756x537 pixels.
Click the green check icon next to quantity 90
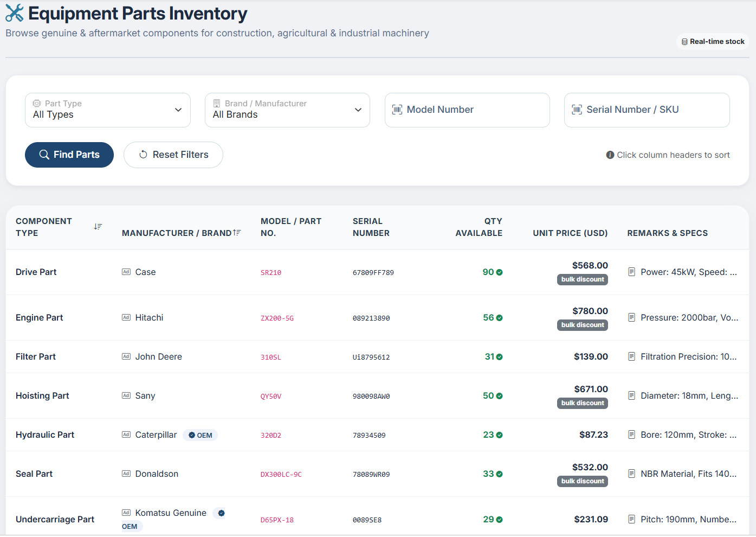pyautogui.click(x=500, y=272)
